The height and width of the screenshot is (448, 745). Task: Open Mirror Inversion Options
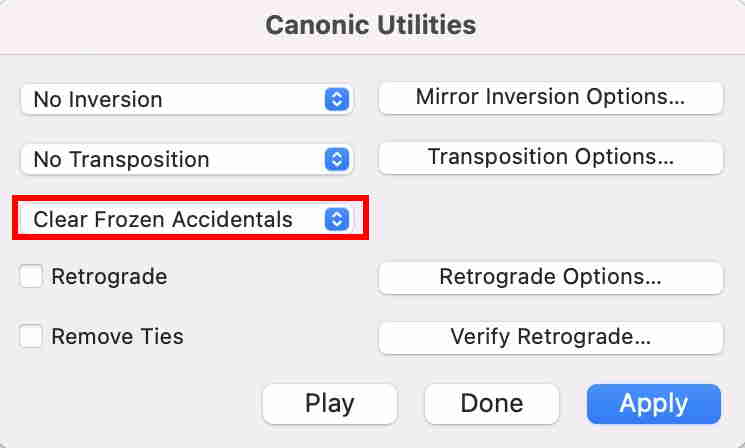(550, 98)
